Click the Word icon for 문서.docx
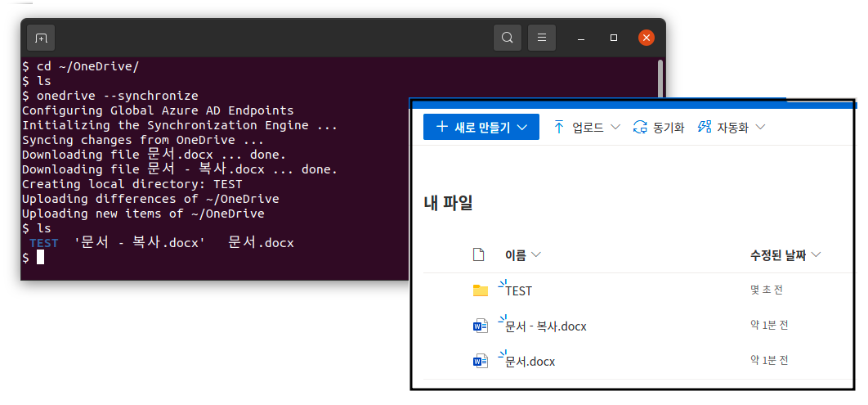The width and height of the screenshot is (868, 405). pyautogui.click(x=481, y=362)
